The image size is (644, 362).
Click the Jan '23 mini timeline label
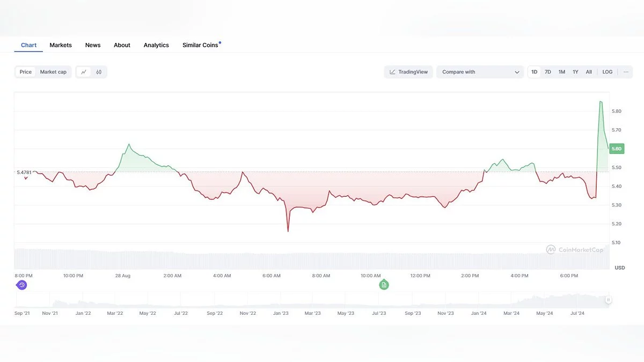click(x=281, y=313)
